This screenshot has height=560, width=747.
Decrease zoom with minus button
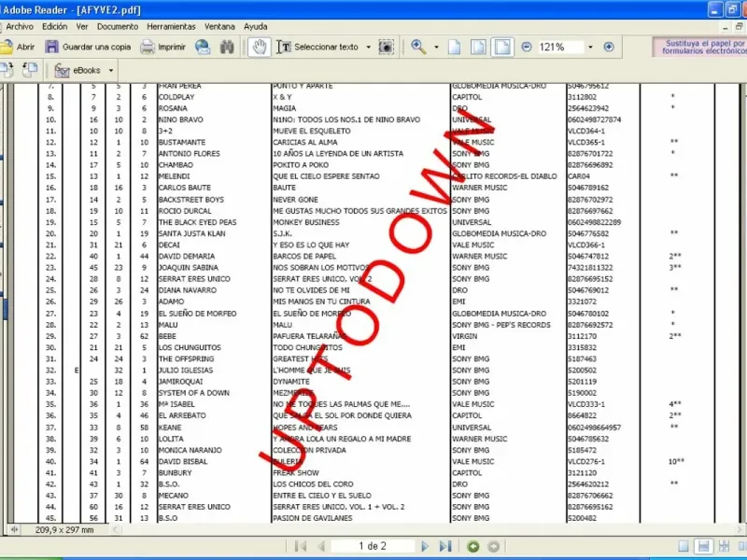(x=527, y=47)
